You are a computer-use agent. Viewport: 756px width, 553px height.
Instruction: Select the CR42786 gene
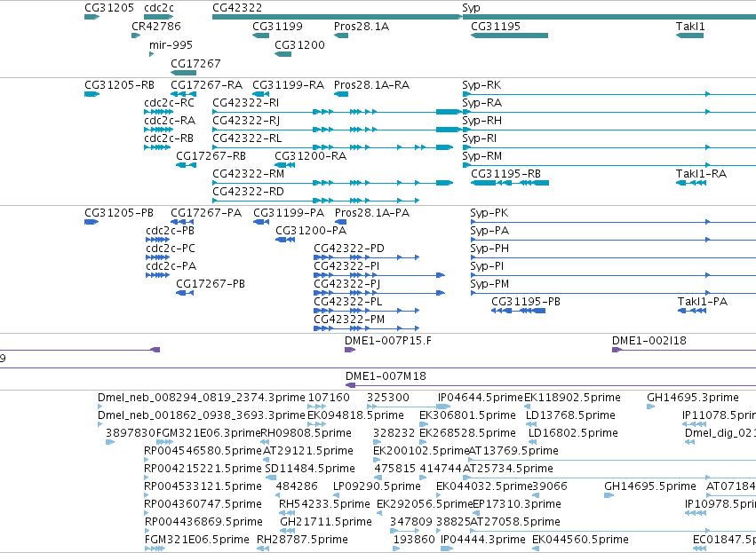(136, 36)
